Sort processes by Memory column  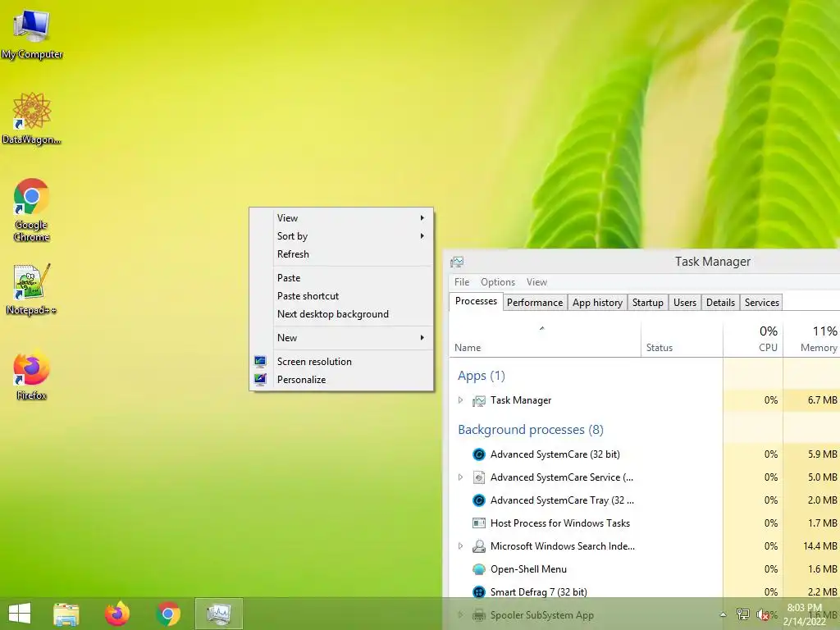(811, 340)
